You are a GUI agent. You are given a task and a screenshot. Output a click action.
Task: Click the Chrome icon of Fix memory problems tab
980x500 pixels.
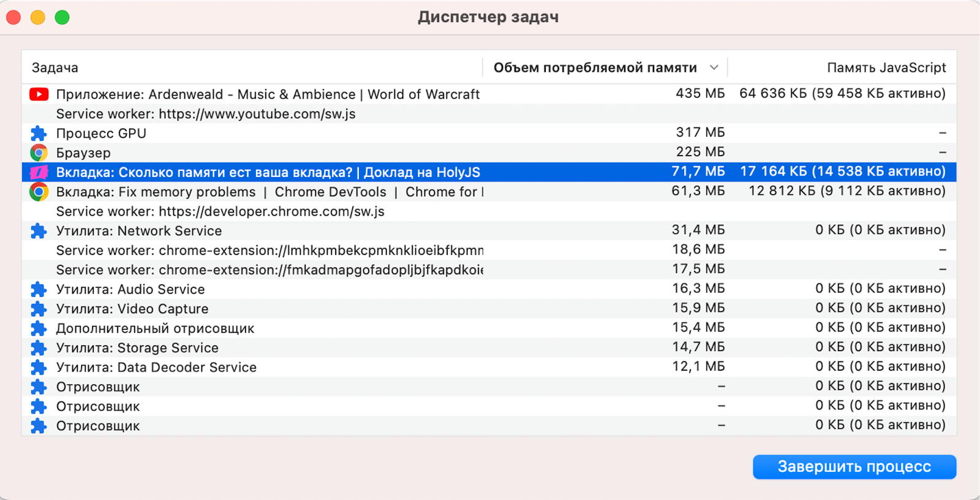pyautogui.click(x=39, y=192)
